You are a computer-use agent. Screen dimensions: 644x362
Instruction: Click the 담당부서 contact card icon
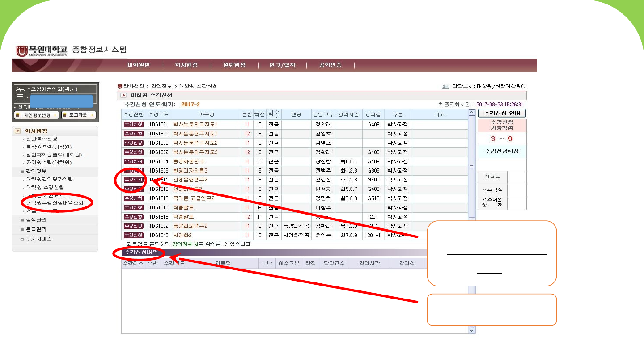point(445,86)
